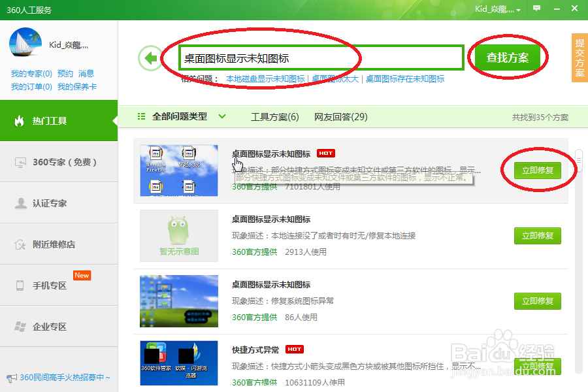
Task: Open 360专家（免费）section
Action: tap(59, 162)
